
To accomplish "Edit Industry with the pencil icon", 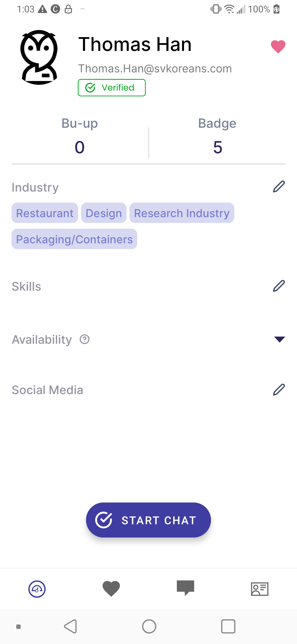I will pos(279,187).
